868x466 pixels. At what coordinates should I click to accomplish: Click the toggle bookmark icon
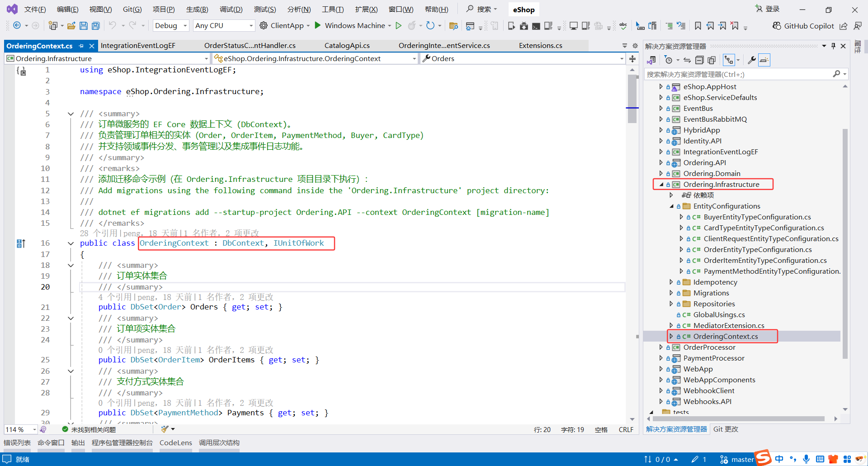[698, 26]
